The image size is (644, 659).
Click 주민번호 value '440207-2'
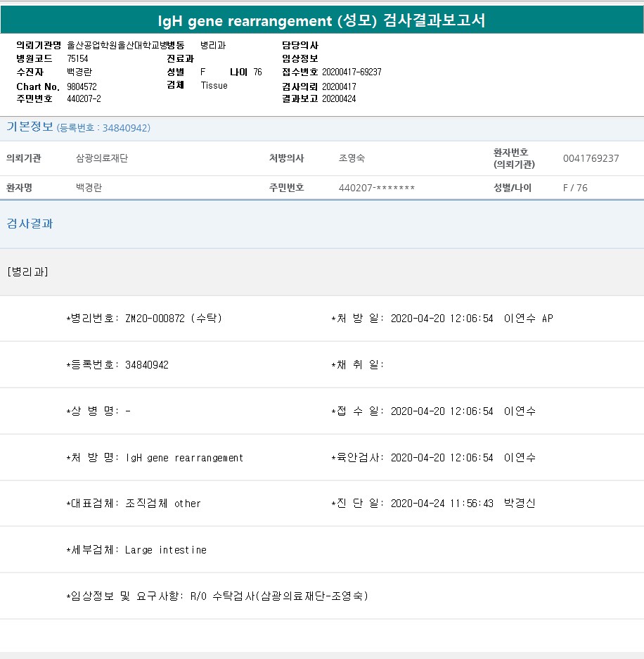click(x=84, y=98)
